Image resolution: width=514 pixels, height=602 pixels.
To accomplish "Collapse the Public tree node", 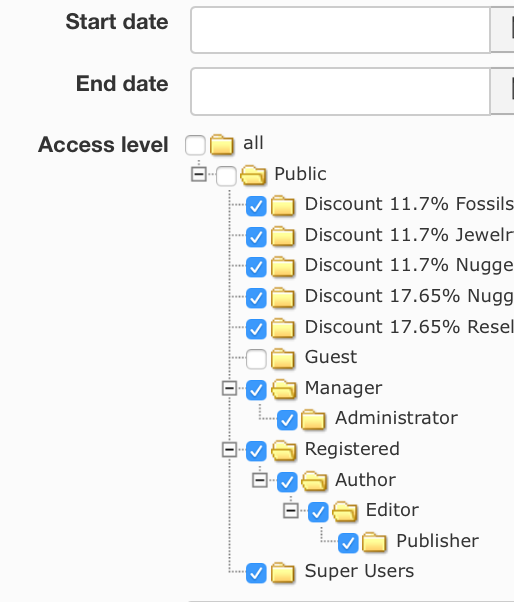I will [x=199, y=174].
